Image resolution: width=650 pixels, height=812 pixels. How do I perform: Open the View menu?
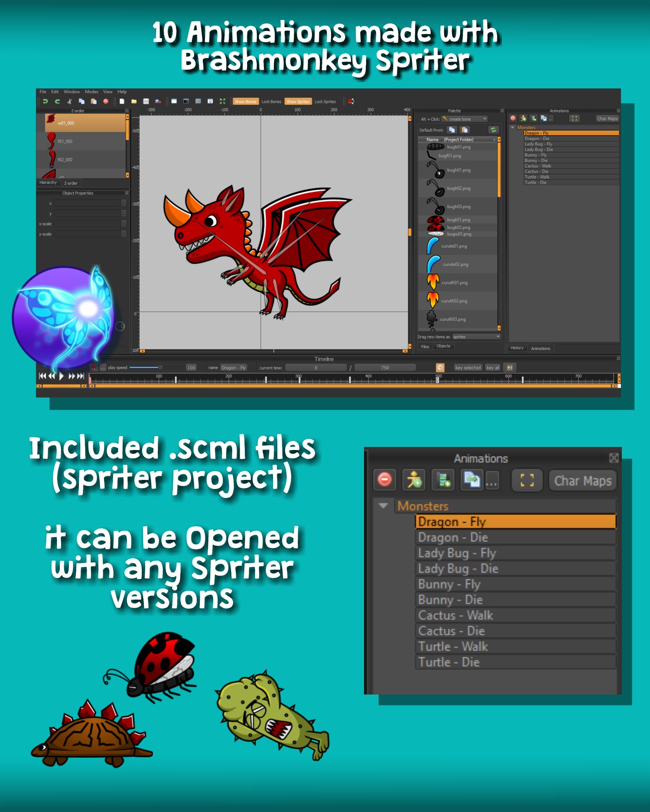tap(108, 92)
